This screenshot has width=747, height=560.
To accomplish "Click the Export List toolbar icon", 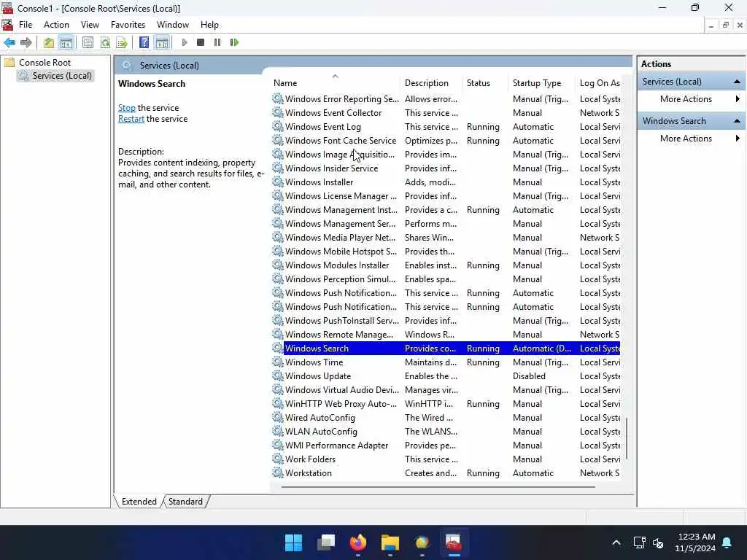I will click(x=122, y=42).
